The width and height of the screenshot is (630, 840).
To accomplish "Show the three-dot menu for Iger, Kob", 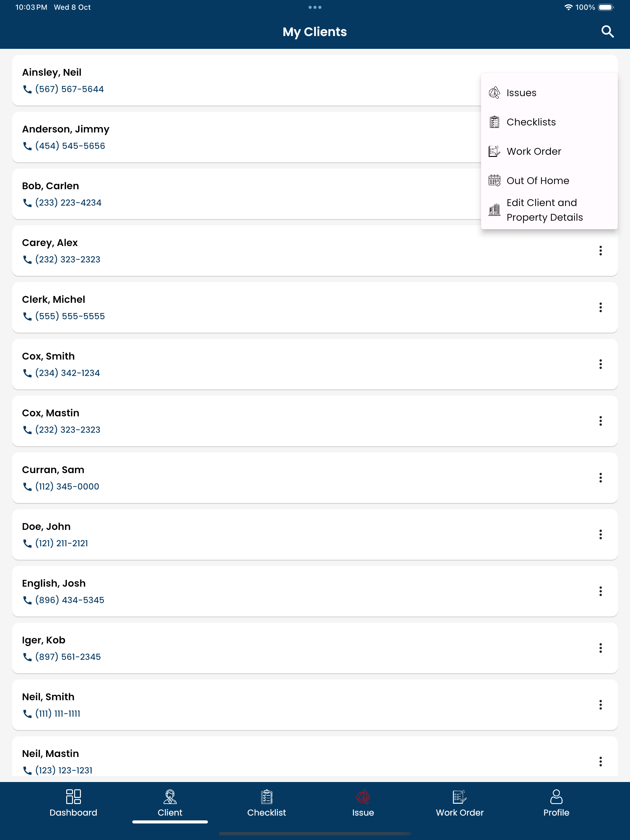I will 600,648.
